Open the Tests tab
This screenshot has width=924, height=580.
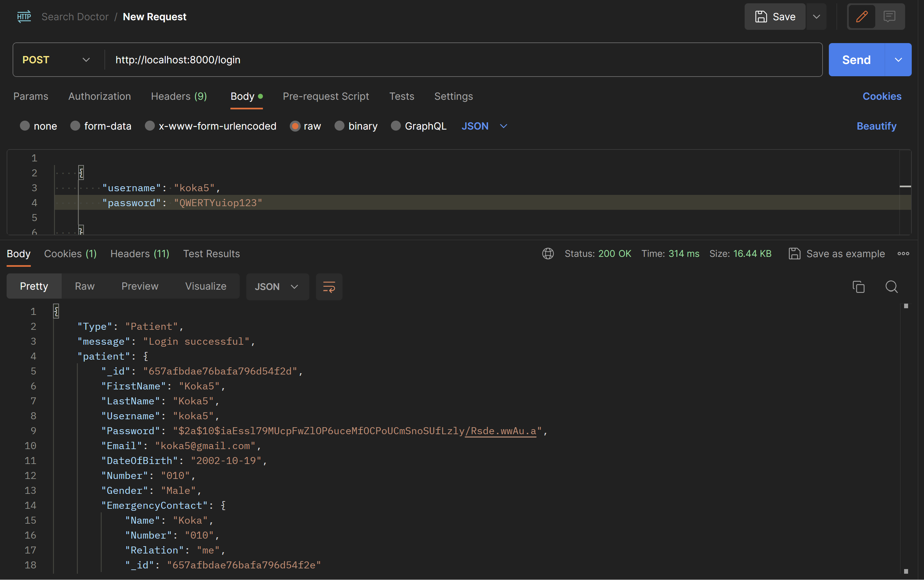click(x=401, y=96)
